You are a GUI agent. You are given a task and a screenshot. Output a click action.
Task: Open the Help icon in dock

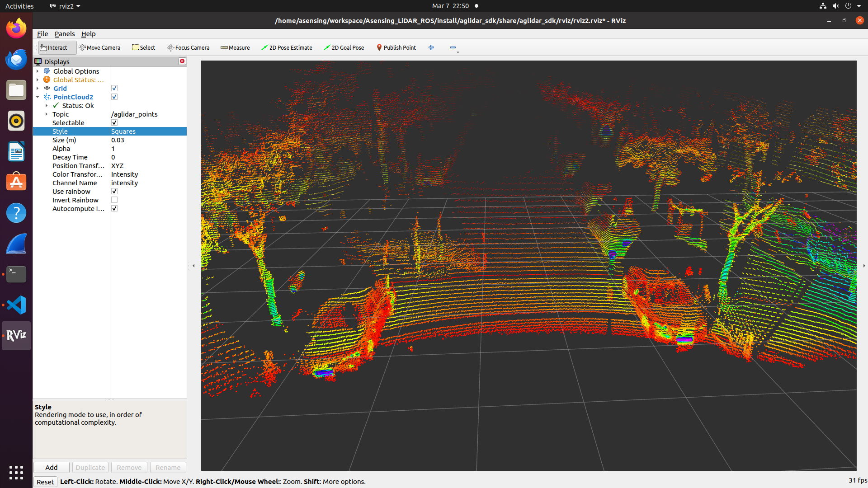pos(16,213)
